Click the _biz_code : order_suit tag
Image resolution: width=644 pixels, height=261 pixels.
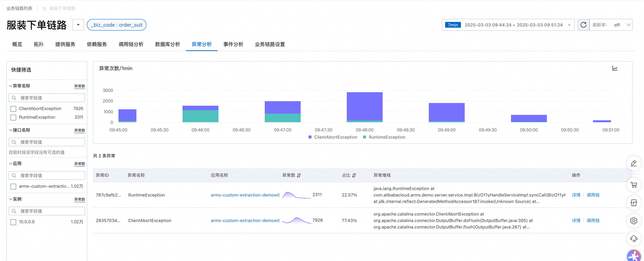116,25
